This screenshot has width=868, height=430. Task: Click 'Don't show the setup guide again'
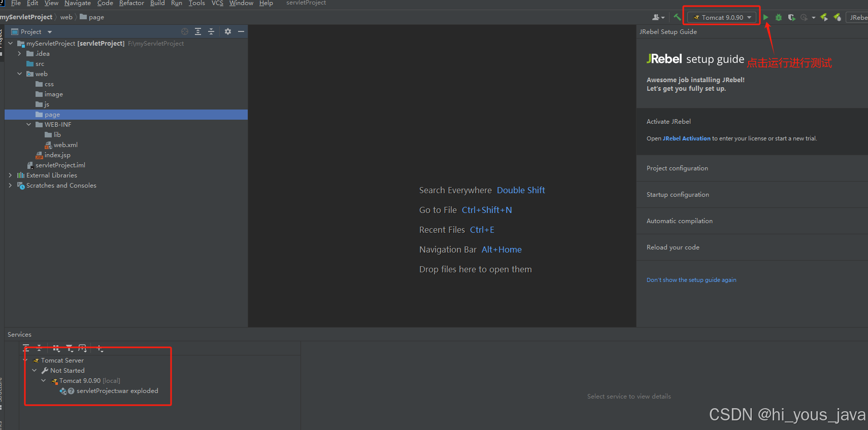click(691, 280)
